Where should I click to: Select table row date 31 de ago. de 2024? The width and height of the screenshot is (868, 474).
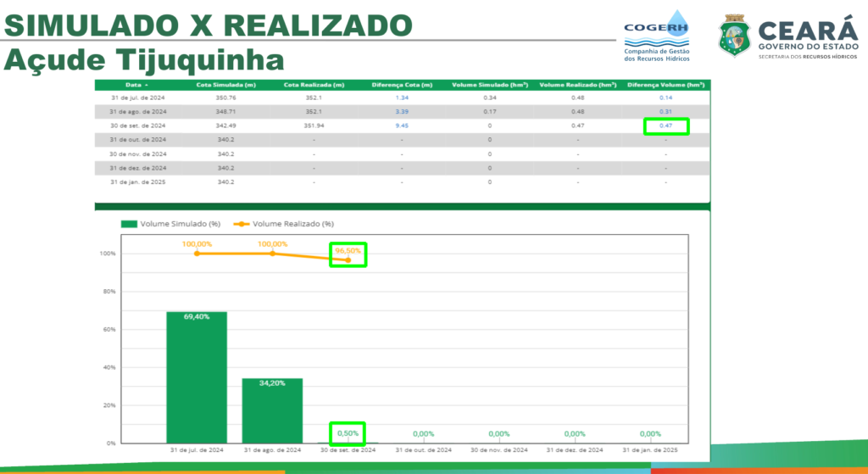point(138,112)
